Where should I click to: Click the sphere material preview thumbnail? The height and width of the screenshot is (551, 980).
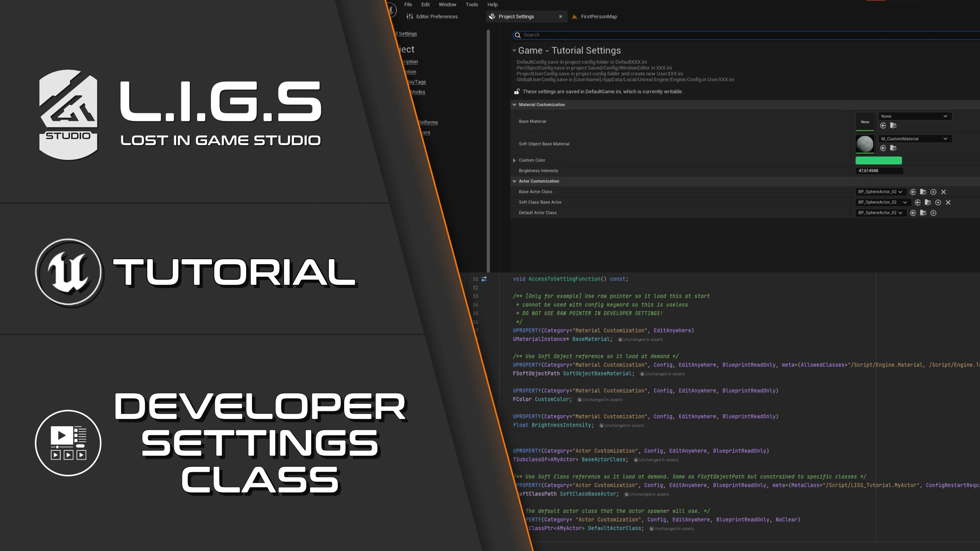(x=865, y=144)
